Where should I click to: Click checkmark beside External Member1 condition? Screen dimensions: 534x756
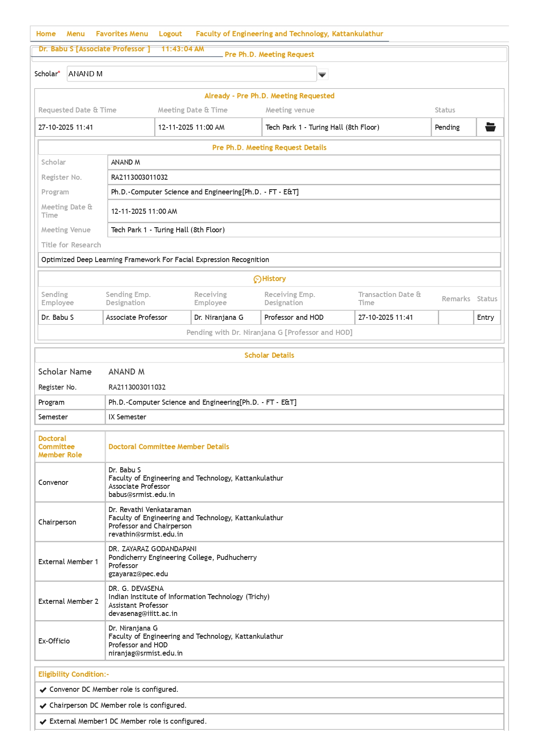(x=43, y=722)
